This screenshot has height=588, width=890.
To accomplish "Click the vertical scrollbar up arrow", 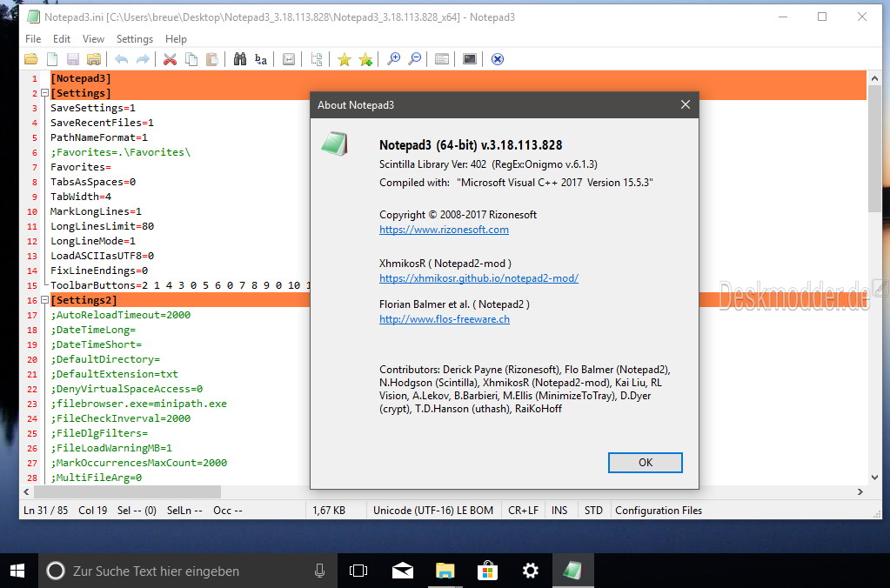I will tap(874, 79).
